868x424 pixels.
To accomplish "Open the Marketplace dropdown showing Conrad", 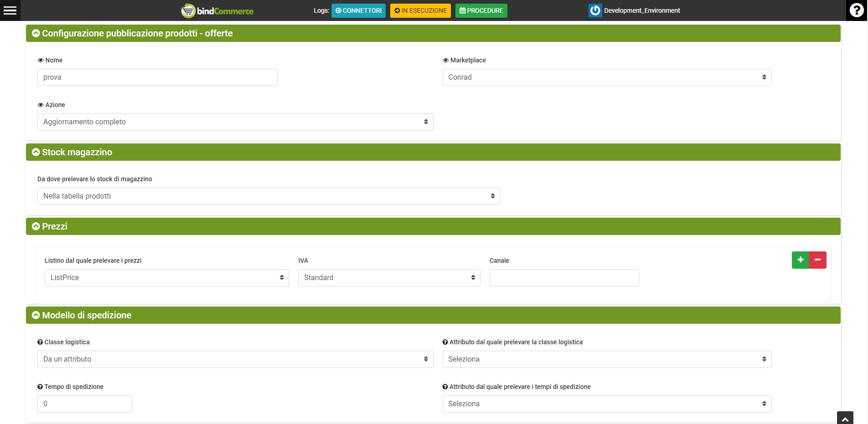I will (606, 77).
